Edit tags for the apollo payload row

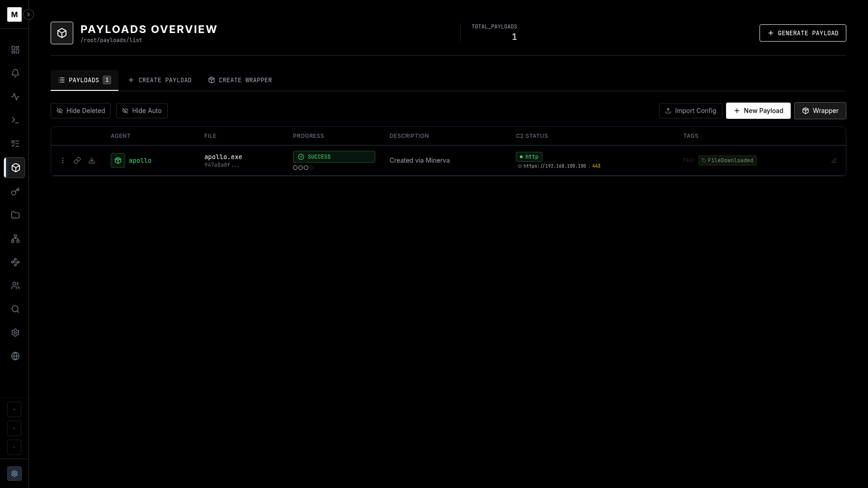point(834,160)
